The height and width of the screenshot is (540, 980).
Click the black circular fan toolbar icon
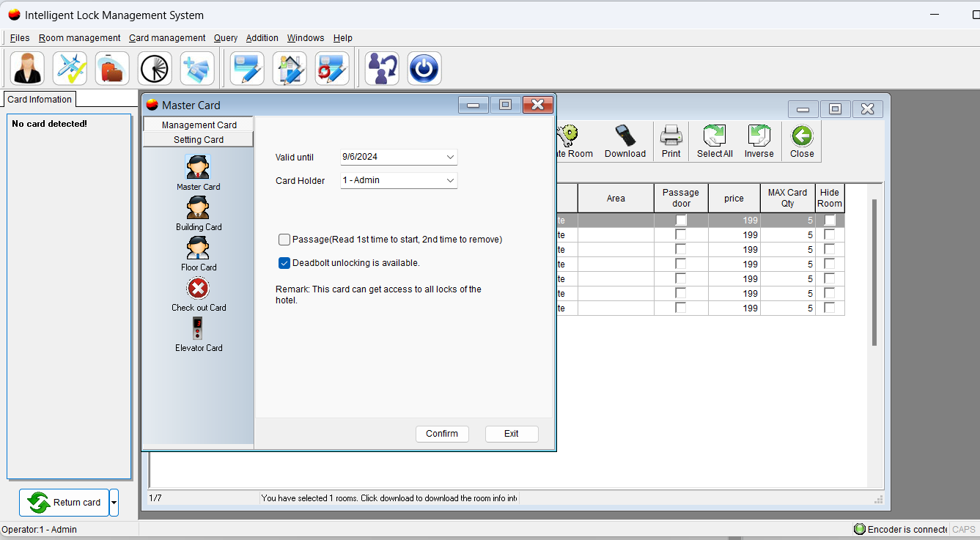click(155, 68)
